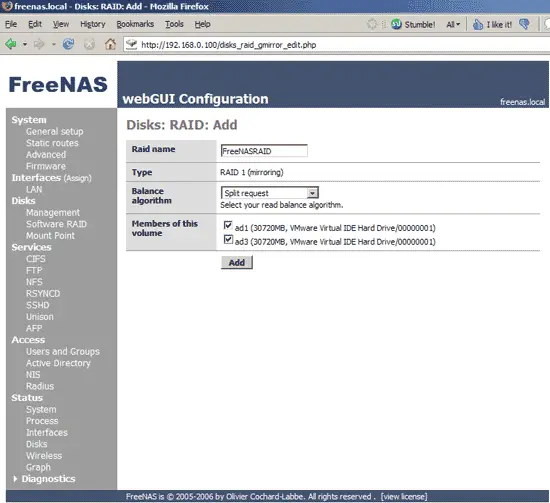Toggle the ad1 disk member checkbox
Screen dimensions: 550x503
[228, 225]
